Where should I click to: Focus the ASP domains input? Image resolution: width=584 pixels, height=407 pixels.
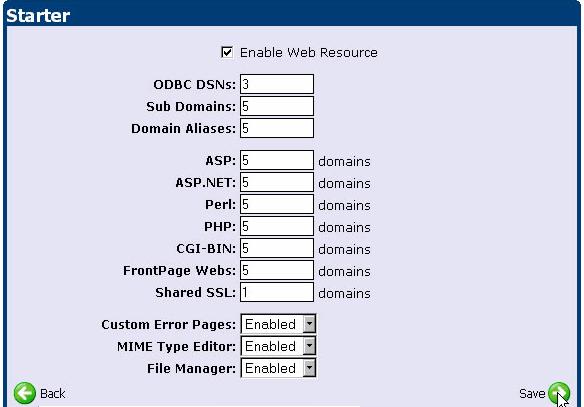click(277, 160)
